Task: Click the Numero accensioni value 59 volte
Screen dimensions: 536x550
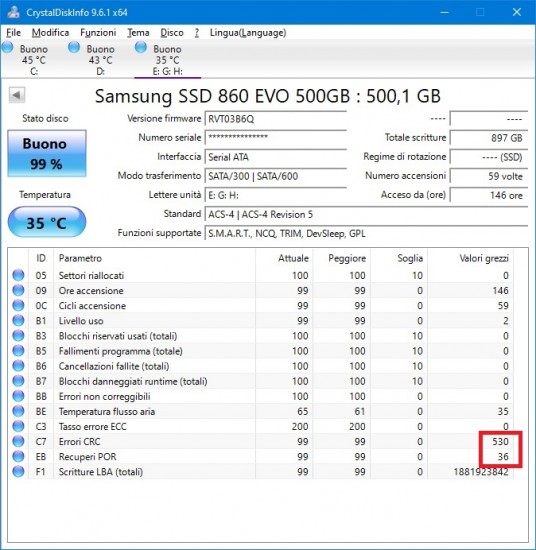Action: click(x=489, y=176)
